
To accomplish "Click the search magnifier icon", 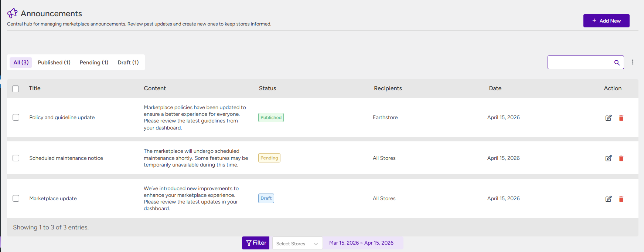I will (617, 63).
